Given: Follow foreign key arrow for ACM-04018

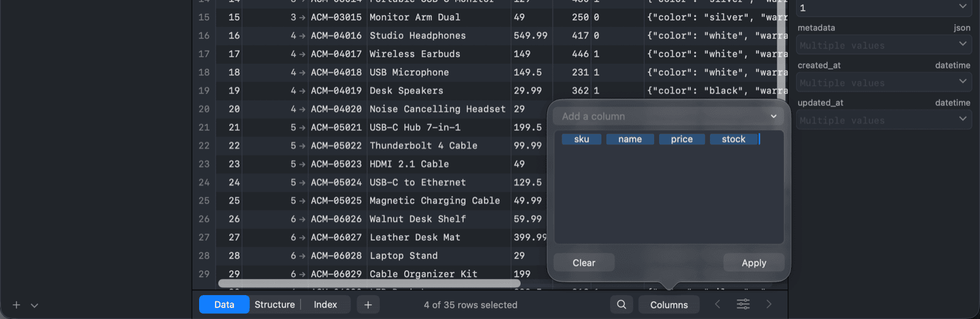Looking at the screenshot, I should pos(302,72).
